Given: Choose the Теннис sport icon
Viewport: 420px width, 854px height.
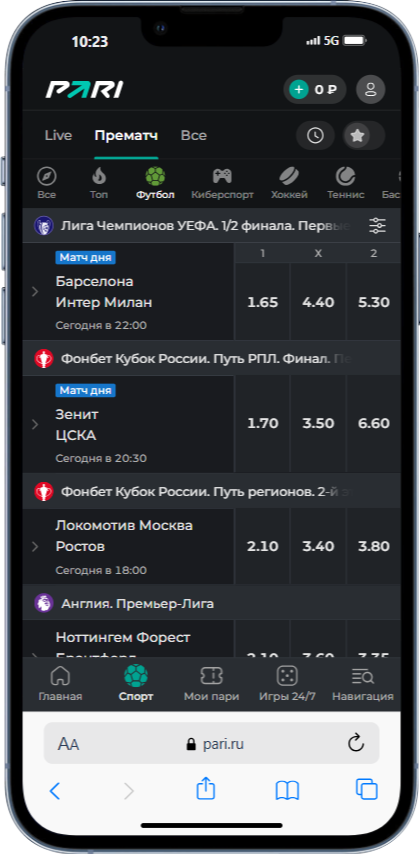Looking at the screenshot, I should tap(345, 183).
